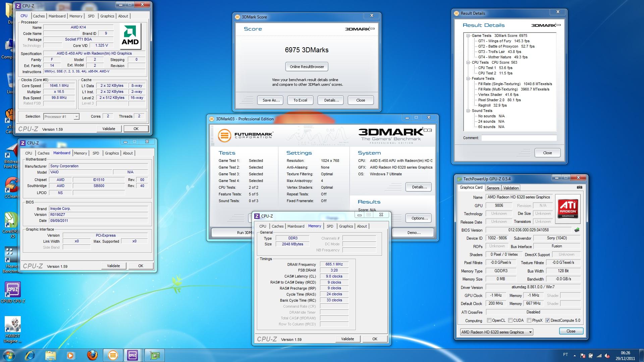
Task: Select Pixel Shader 2.0 result row
Action: (499, 100)
